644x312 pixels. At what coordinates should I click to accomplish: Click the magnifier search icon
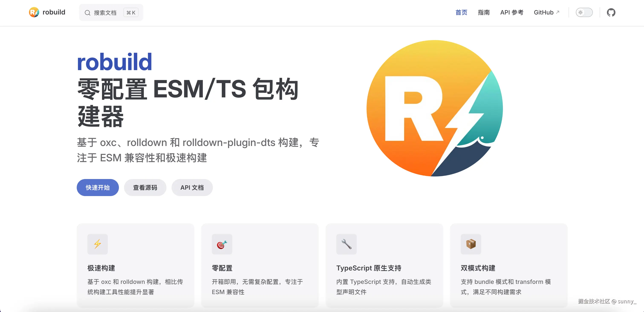coord(87,13)
